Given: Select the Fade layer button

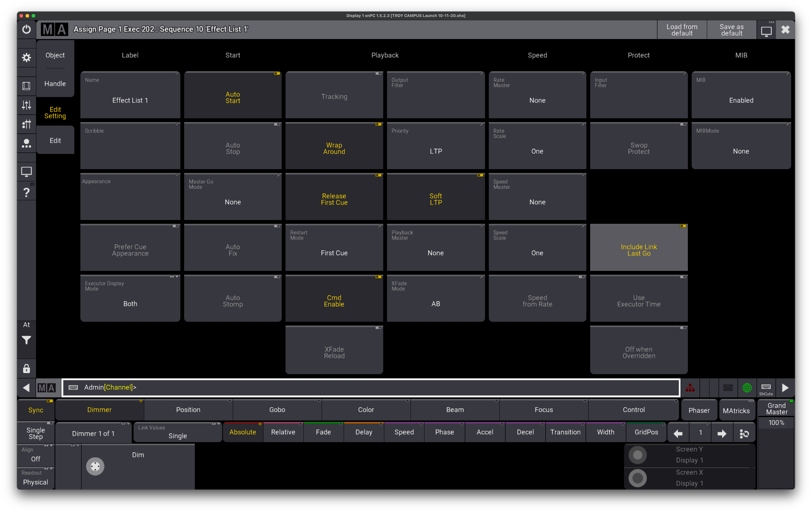Looking at the screenshot, I should (323, 432).
